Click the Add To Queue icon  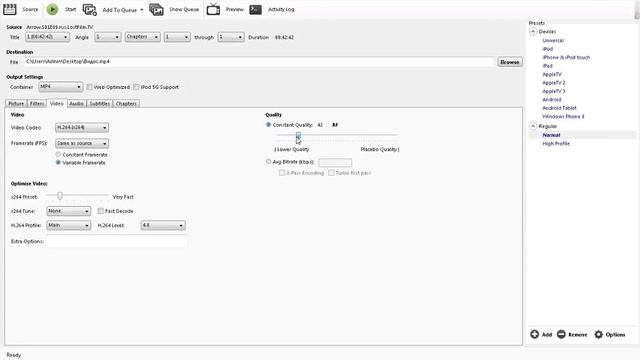click(x=90, y=9)
